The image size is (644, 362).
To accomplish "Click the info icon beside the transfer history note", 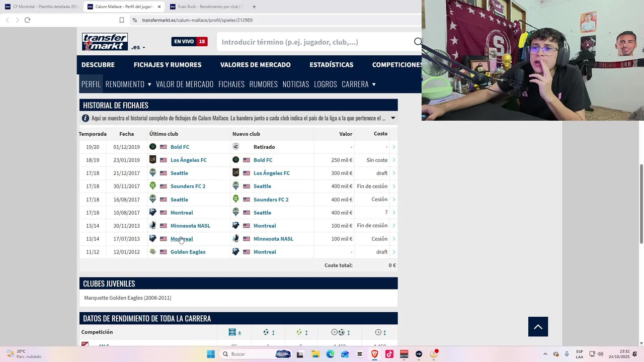I will (86, 118).
